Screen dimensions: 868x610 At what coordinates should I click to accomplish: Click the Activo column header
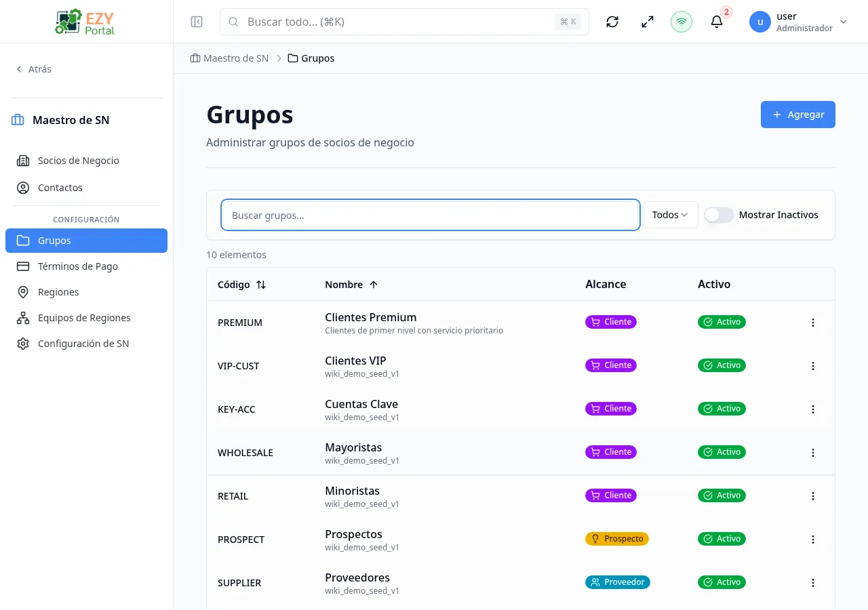point(714,284)
